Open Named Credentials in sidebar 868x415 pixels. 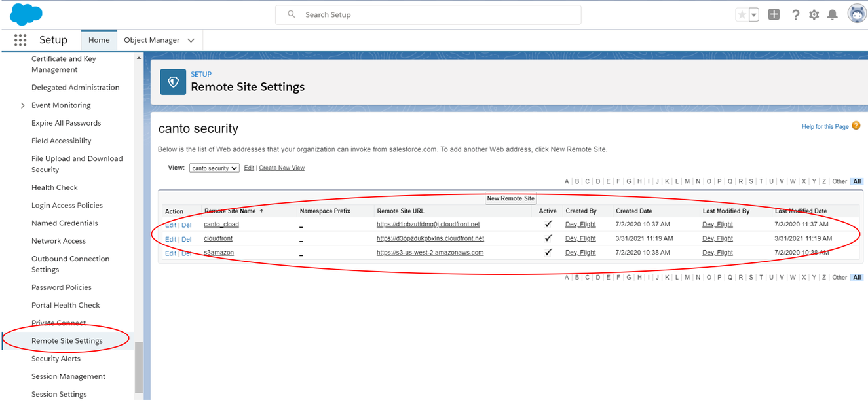click(x=65, y=223)
